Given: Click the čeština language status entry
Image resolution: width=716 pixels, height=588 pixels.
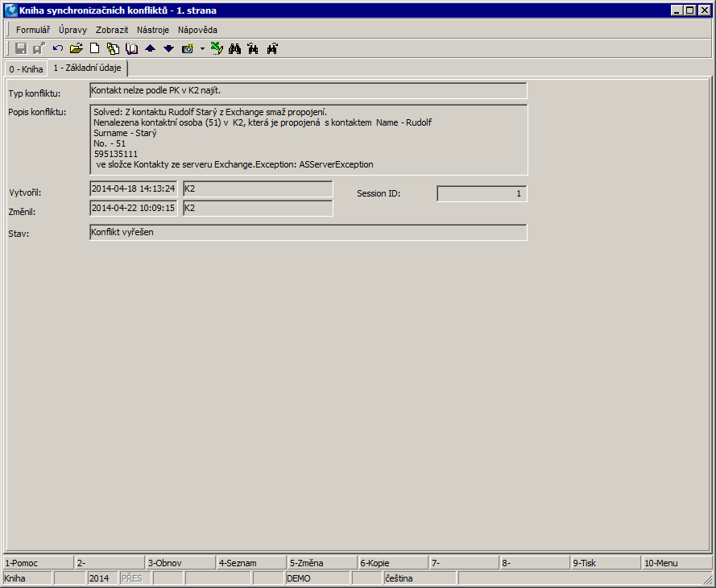Looking at the screenshot, I should [420, 578].
